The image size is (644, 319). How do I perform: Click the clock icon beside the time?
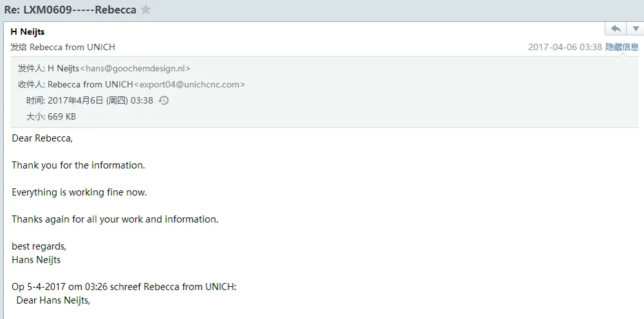coord(164,100)
